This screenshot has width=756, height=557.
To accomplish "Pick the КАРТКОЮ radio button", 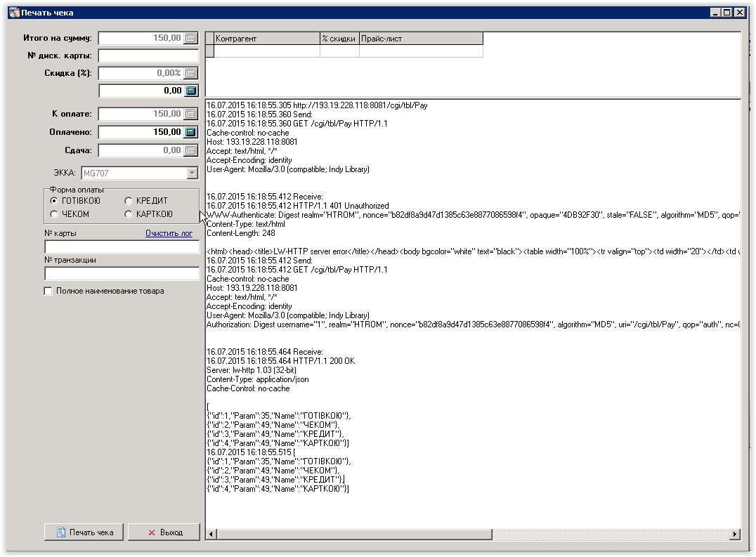I will [x=129, y=214].
